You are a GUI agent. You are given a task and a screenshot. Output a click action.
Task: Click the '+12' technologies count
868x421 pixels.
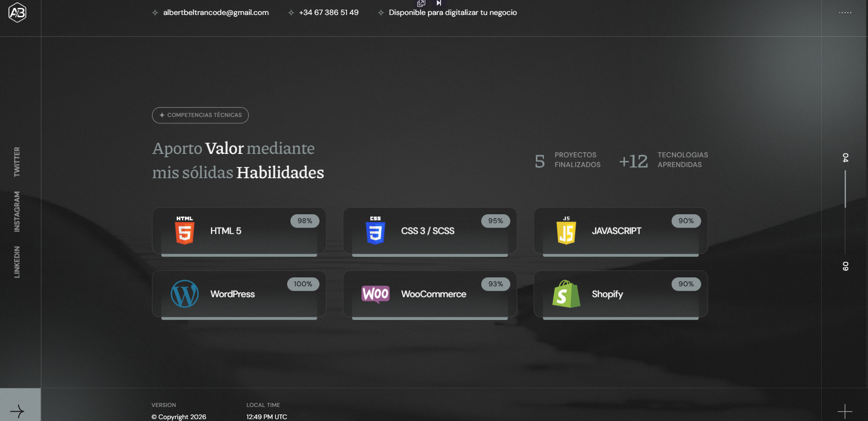coord(634,161)
